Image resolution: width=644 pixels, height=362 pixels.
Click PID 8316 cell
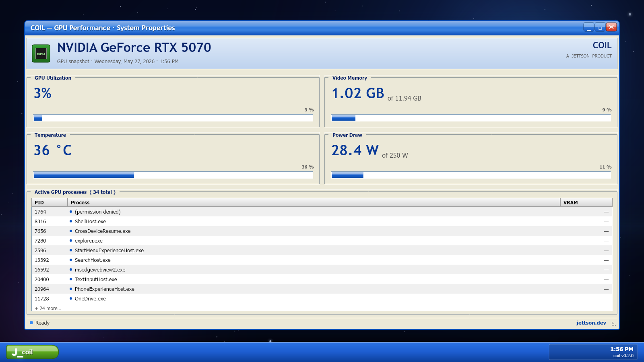pyautogui.click(x=40, y=221)
